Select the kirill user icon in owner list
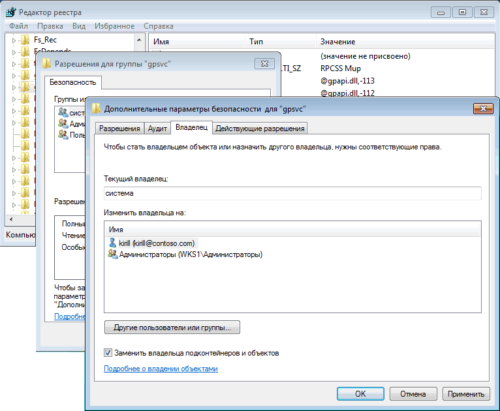Viewport: 500px width, 411px height. (113, 243)
